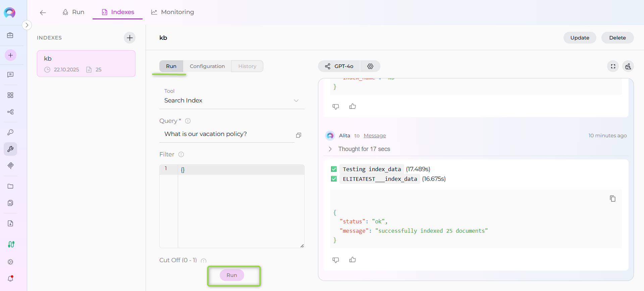Switch to the Configuration tab
The height and width of the screenshot is (291, 644).
point(207,66)
